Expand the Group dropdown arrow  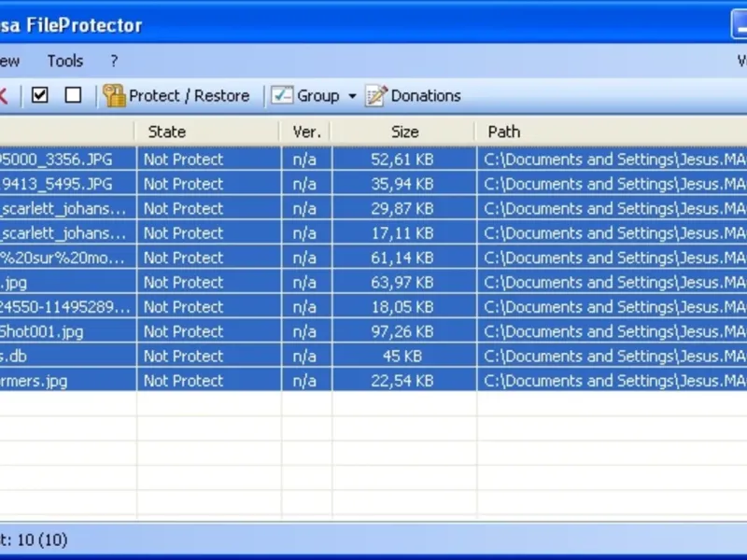tap(352, 96)
